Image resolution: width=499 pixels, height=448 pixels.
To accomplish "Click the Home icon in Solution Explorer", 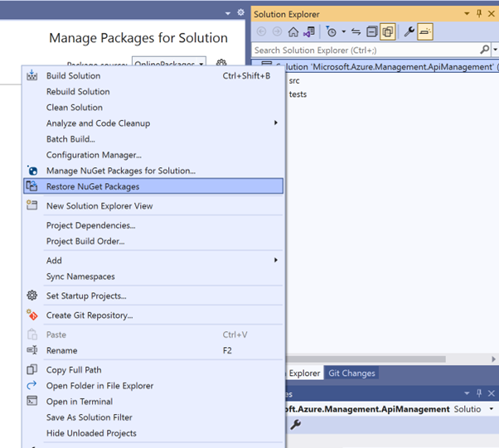I will tap(293, 31).
